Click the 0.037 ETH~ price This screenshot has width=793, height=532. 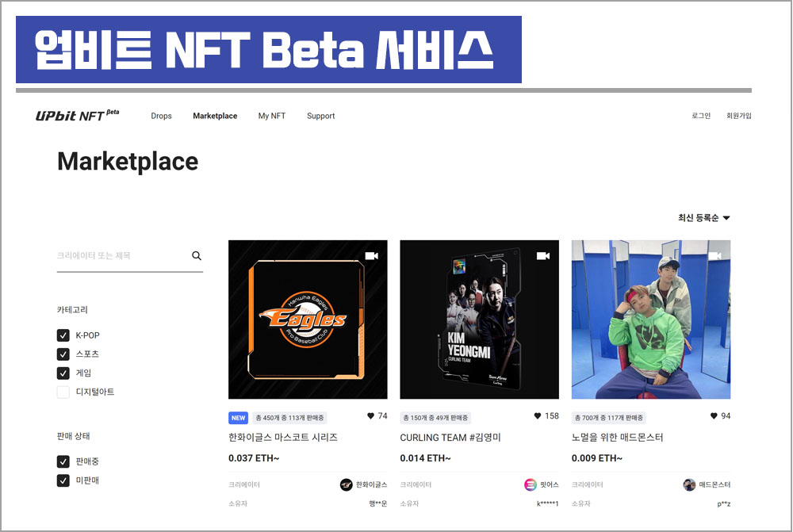tap(254, 458)
